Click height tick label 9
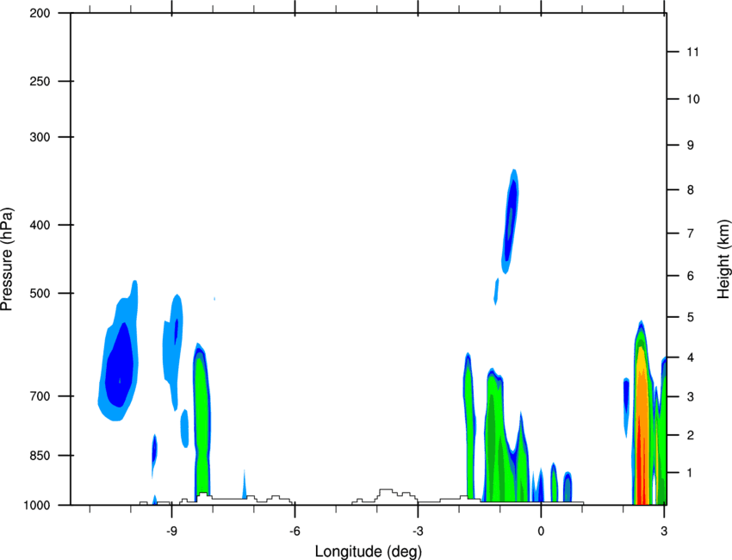The image size is (732, 560). (x=691, y=146)
